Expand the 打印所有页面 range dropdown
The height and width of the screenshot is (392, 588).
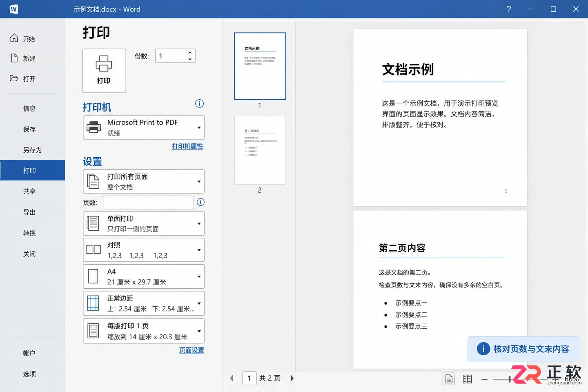(x=144, y=181)
